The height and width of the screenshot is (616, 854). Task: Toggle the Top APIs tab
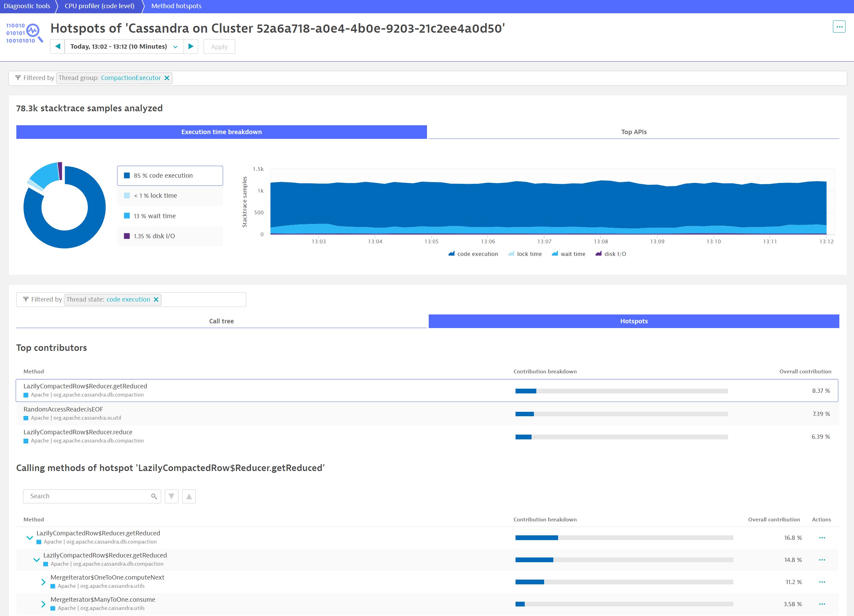pyautogui.click(x=634, y=132)
